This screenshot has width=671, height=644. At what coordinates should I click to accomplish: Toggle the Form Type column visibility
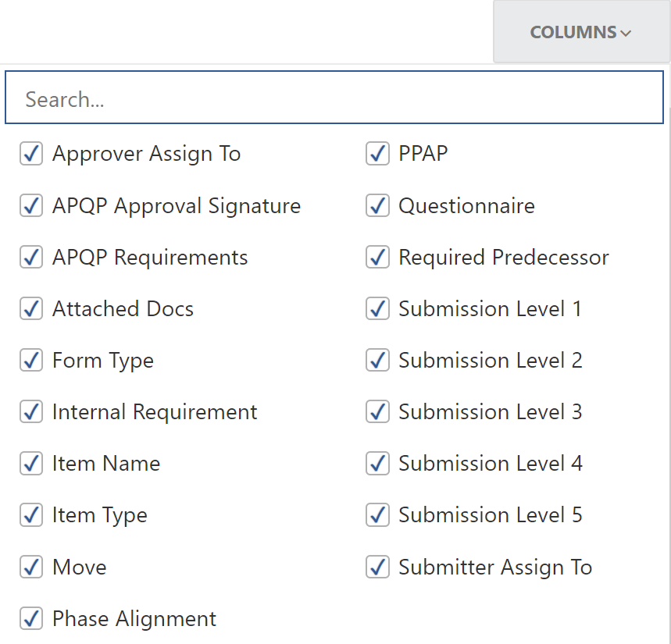30,360
